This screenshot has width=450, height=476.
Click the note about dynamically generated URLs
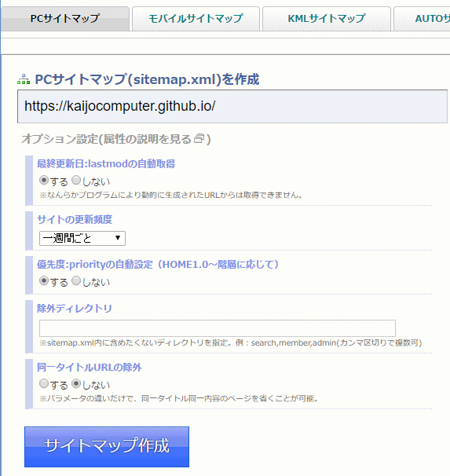coord(171,195)
